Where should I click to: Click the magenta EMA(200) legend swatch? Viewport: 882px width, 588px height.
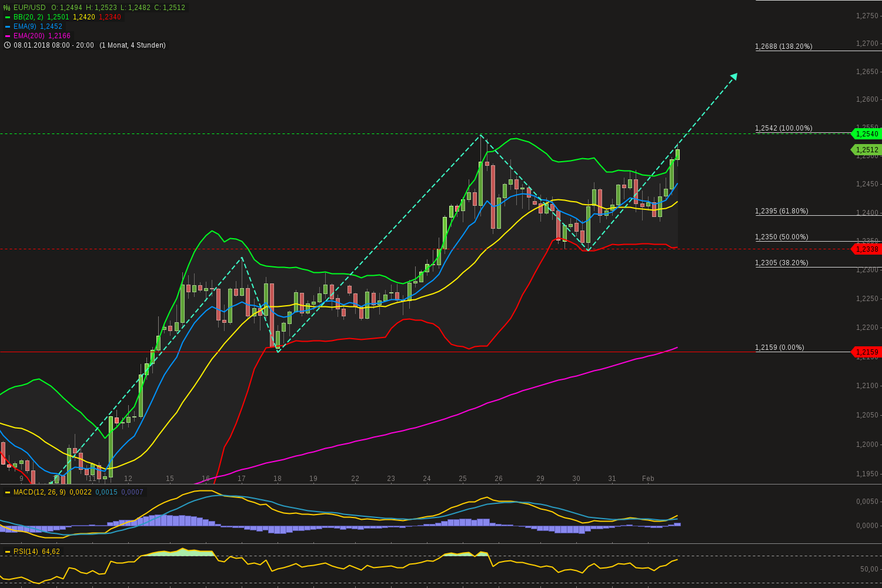(x=8, y=36)
